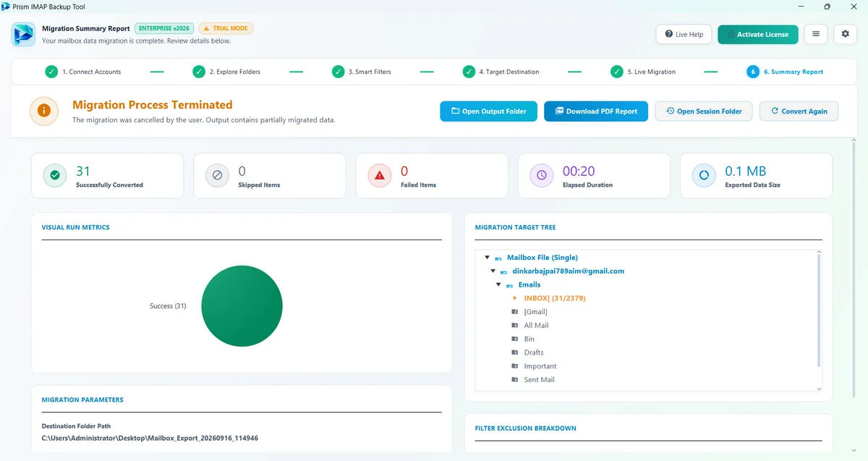Click the Success (31) chart label

point(168,306)
